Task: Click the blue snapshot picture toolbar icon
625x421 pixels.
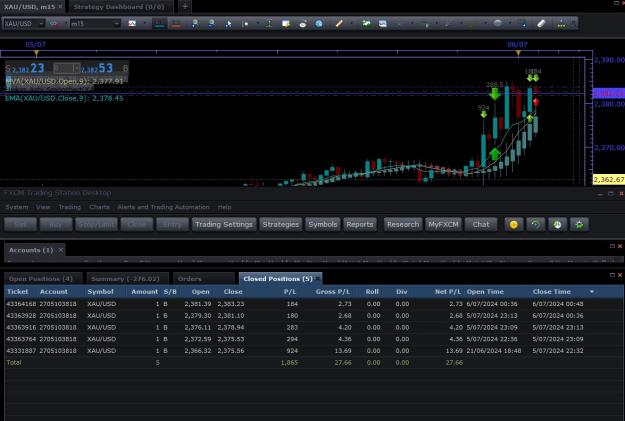Action: 383,24
